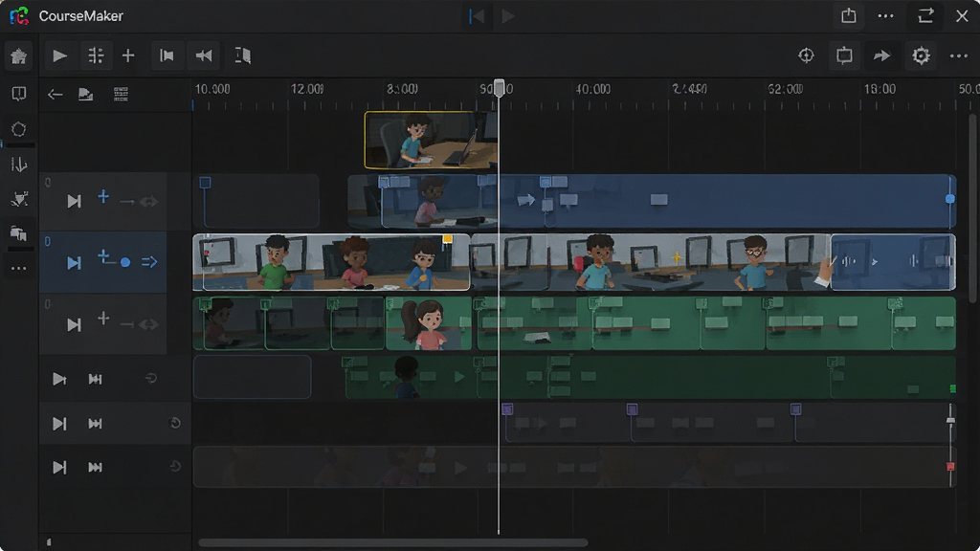Click the fast-skip button on the fifth track header
Viewport: 980px width, 551px height.
95,424
